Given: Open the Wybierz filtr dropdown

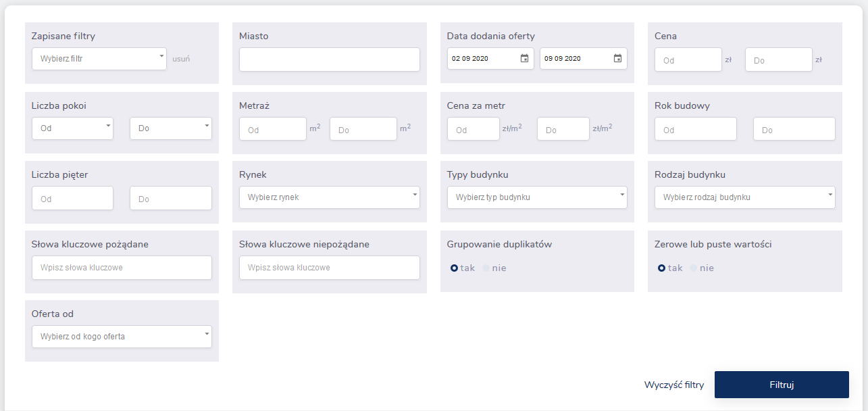Looking at the screenshot, I should (99, 59).
